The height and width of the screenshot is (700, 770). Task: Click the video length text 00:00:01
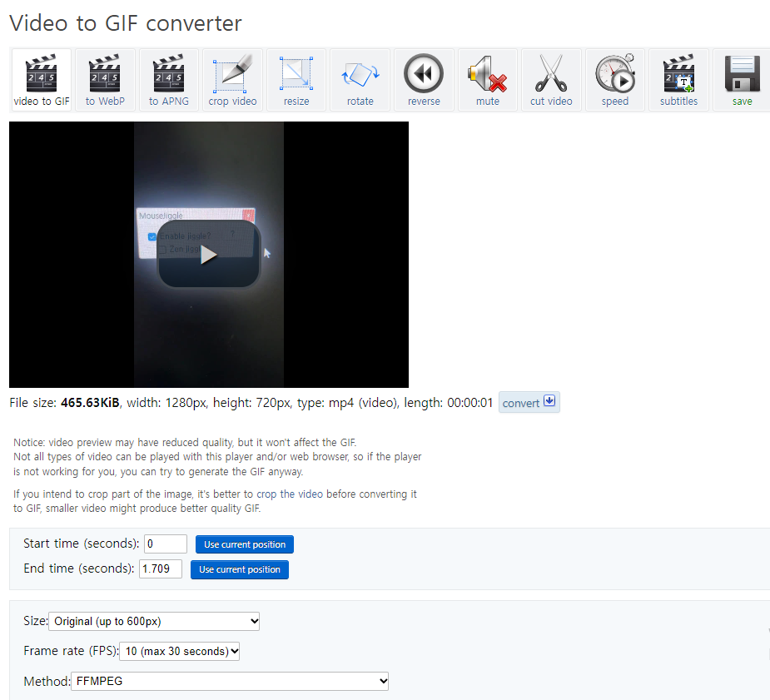(x=470, y=403)
